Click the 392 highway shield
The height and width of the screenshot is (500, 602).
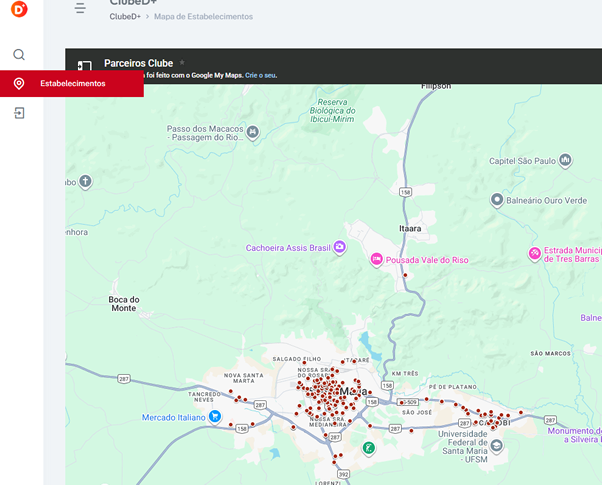[343, 474]
